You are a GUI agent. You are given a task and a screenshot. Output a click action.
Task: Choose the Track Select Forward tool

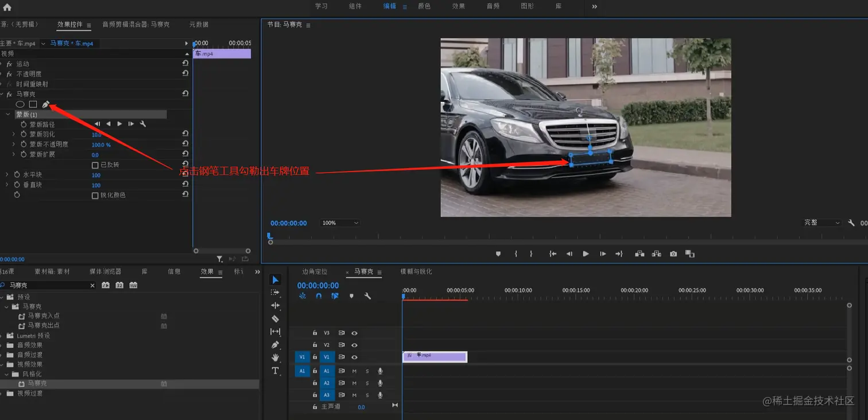pyautogui.click(x=276, y=293)
